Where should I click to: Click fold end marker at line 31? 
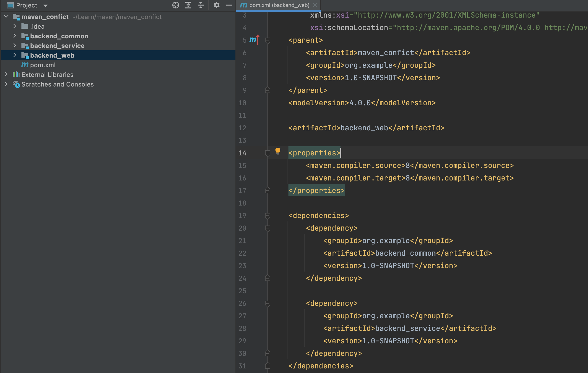268,366
